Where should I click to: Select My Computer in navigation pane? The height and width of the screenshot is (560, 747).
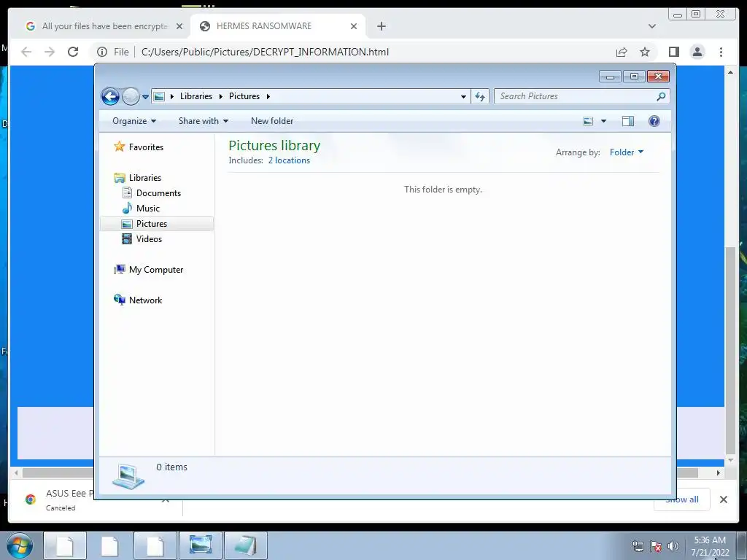pos(149,270)
